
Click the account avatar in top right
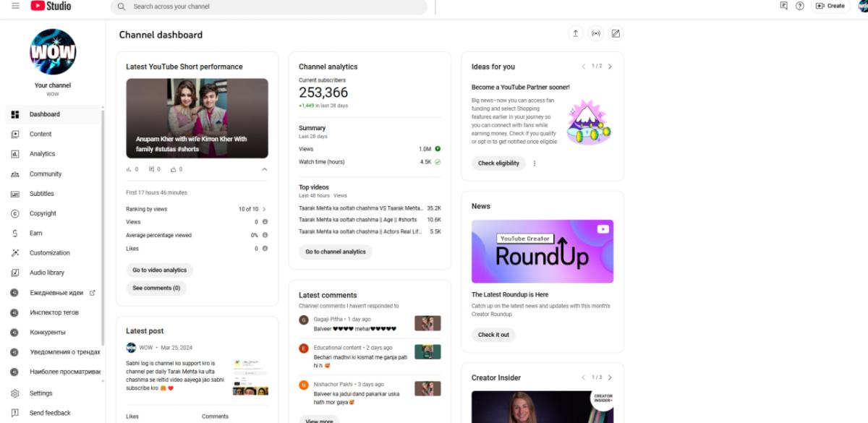point(862,6)
